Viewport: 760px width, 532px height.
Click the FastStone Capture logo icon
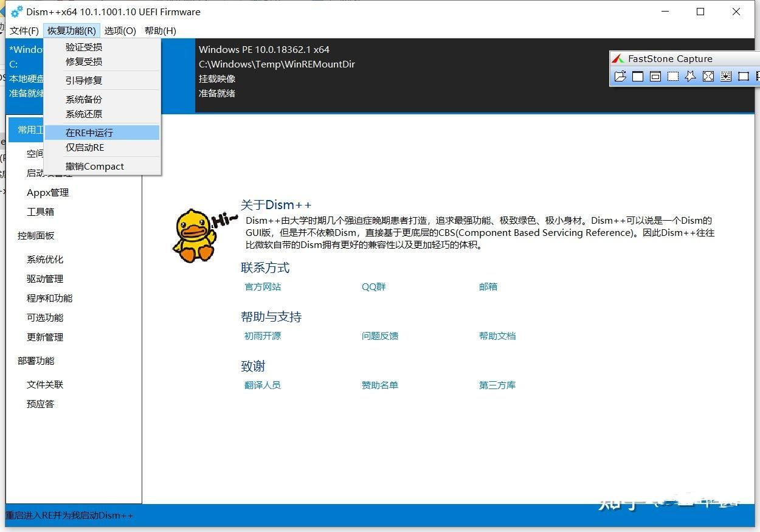click(618, 58)
